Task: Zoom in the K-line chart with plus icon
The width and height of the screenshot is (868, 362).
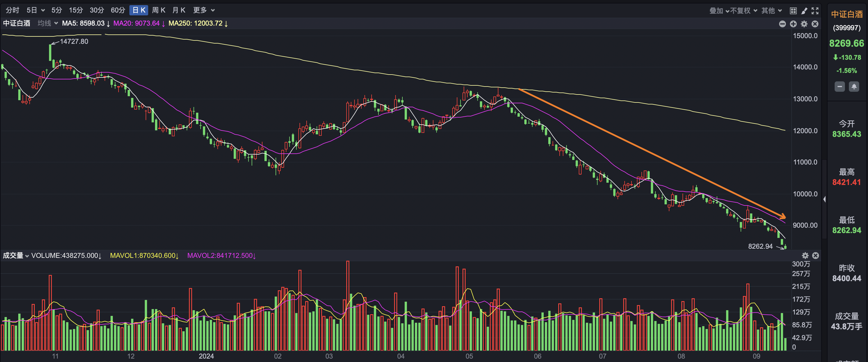Action: click(793, 24)
